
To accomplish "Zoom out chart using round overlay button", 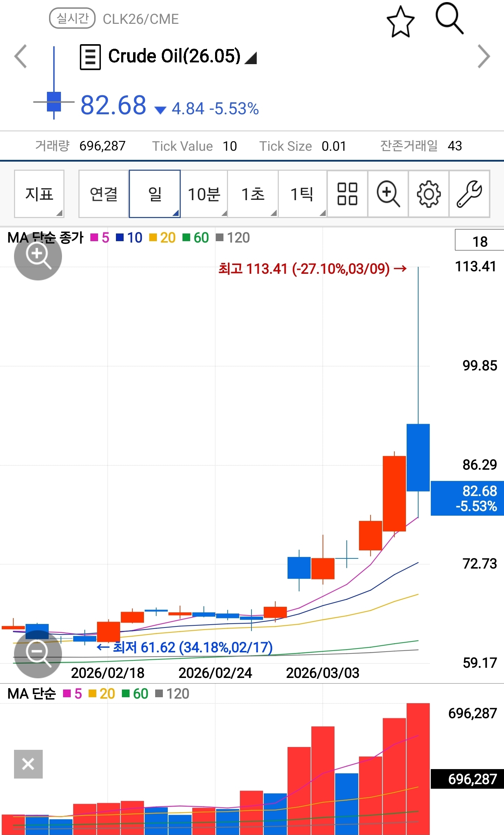I will 38,654.
